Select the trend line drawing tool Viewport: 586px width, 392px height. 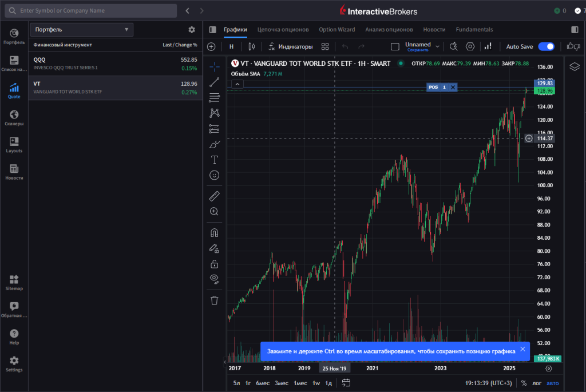coord(215,82)
